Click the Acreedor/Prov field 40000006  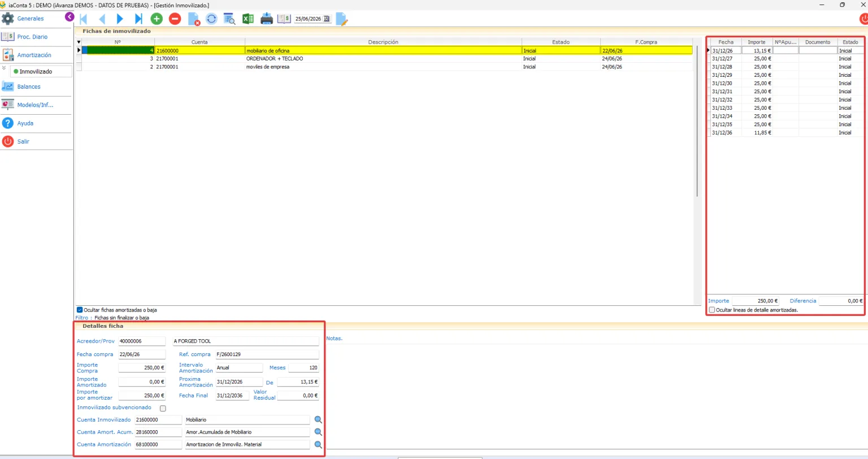pyautogui.click(x=141, y=341)
